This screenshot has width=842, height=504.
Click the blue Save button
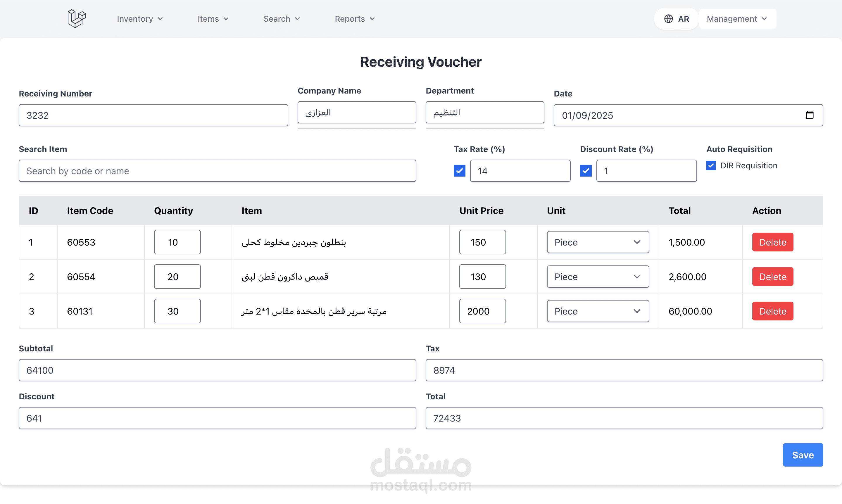coord(803,455)
